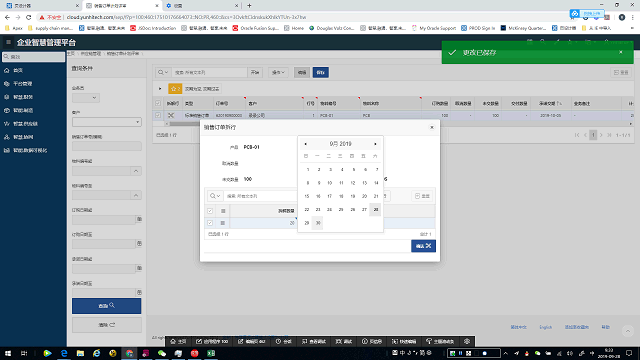Open 快速编辑 in developer toolbar
The height and width of the screenshot is (360, 640).
click(x=404, y=341)
